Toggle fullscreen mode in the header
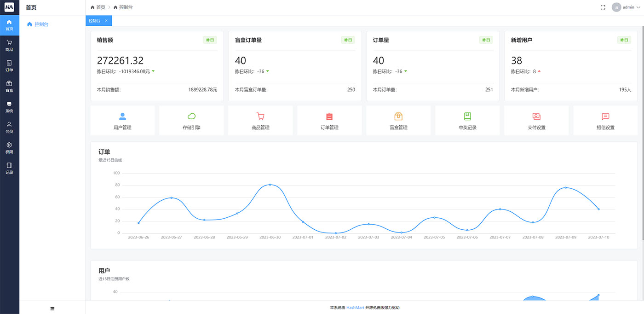644x314 pixels. (x=603, y=7)
